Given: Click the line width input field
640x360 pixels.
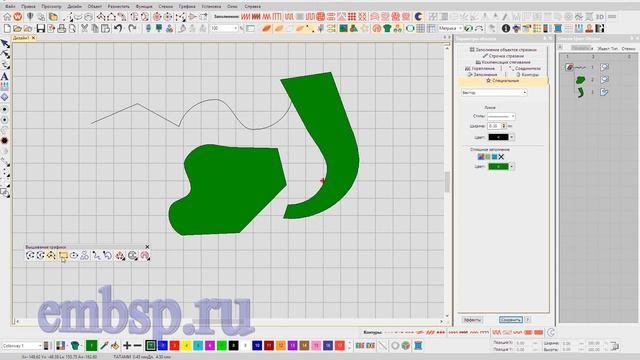Looking at the screenshot, I should [x=494, y=126].
